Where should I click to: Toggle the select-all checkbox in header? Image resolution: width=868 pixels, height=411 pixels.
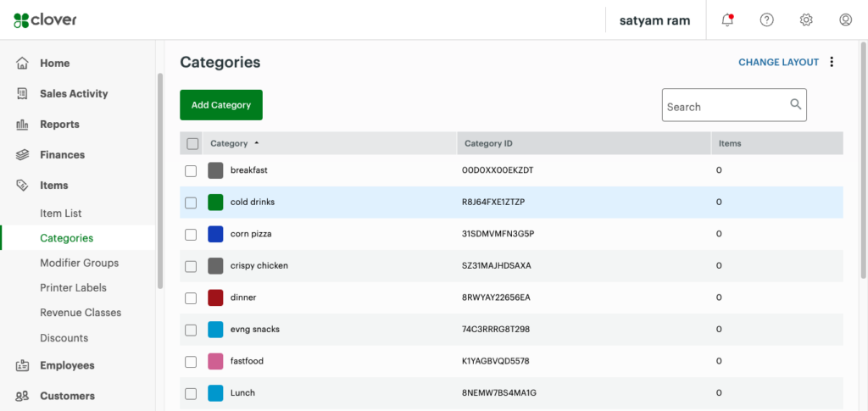[192, 144]
